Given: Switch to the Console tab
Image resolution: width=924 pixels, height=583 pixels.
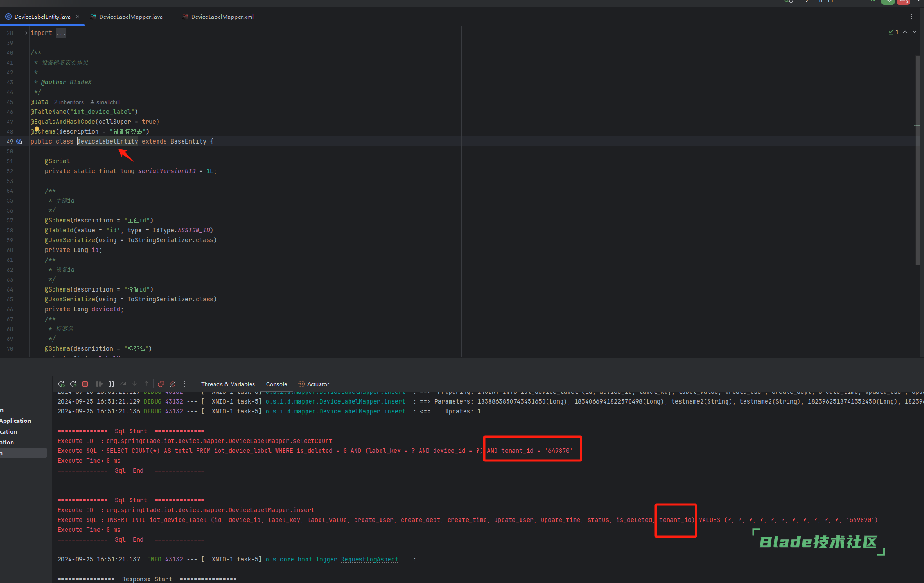Looking at the screenshot, I should coord(276,384).
